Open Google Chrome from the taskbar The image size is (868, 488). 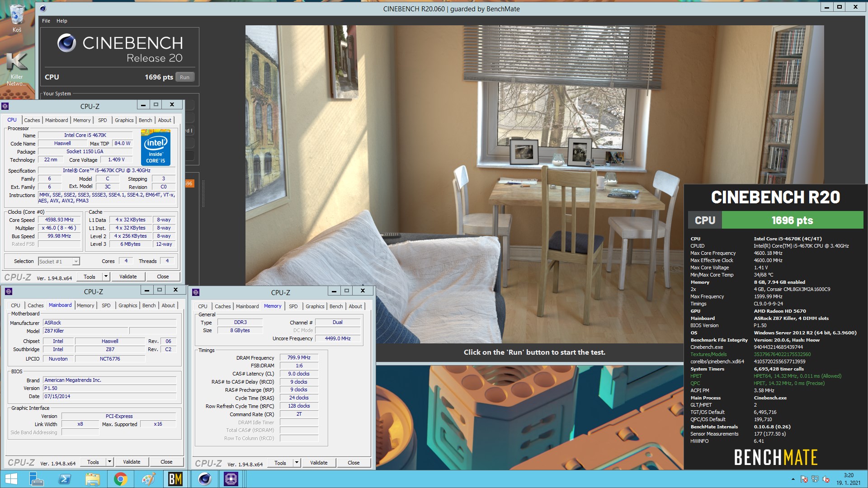121,479
